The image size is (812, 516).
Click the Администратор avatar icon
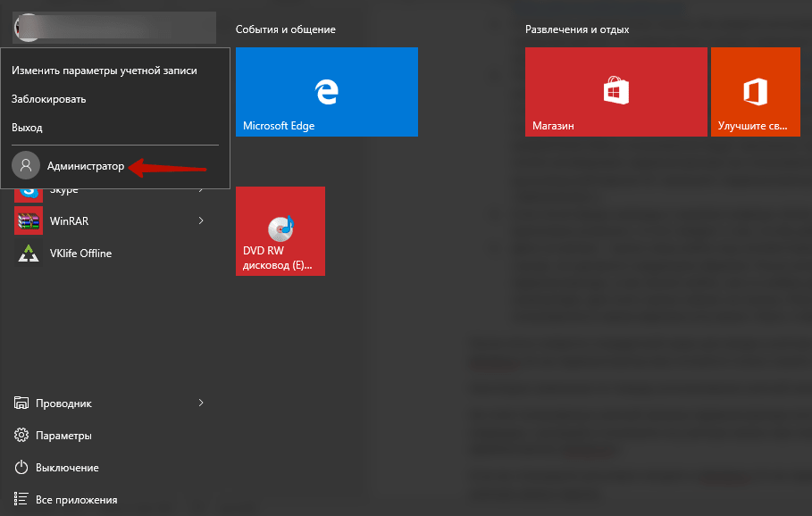(26, 166)
